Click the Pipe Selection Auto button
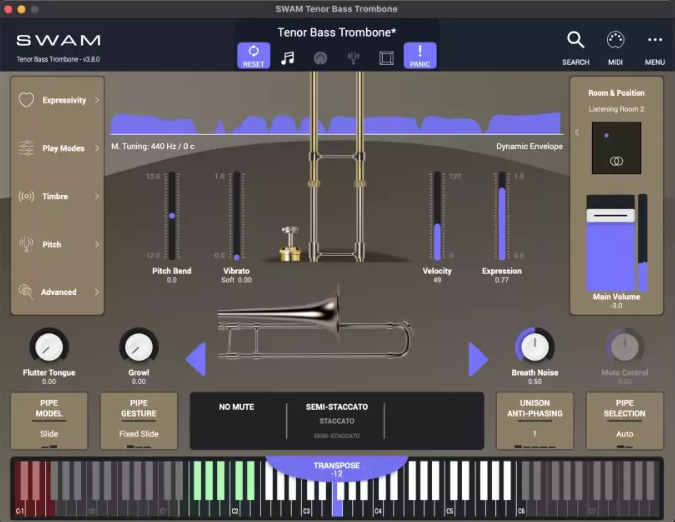 coord(624,420)
